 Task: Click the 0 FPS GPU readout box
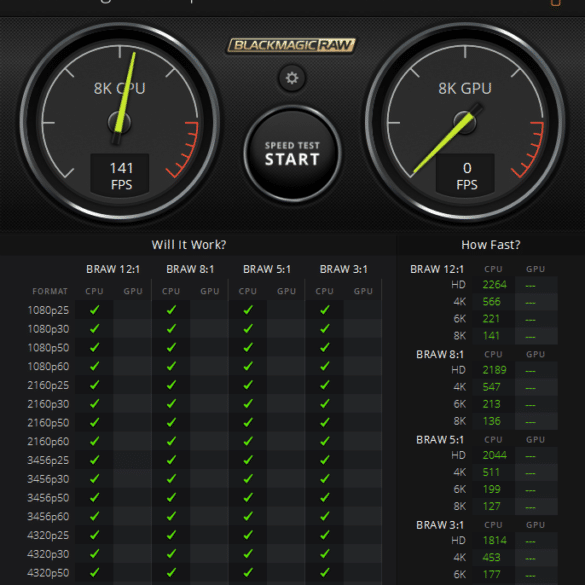(x=466, y=175)
